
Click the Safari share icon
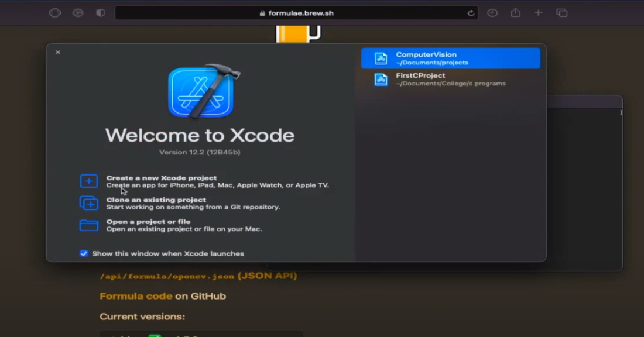coord(515,13)
